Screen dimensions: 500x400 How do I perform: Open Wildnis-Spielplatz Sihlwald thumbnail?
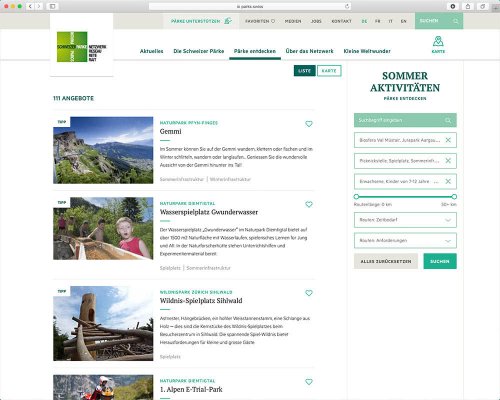tap(103, 323)
